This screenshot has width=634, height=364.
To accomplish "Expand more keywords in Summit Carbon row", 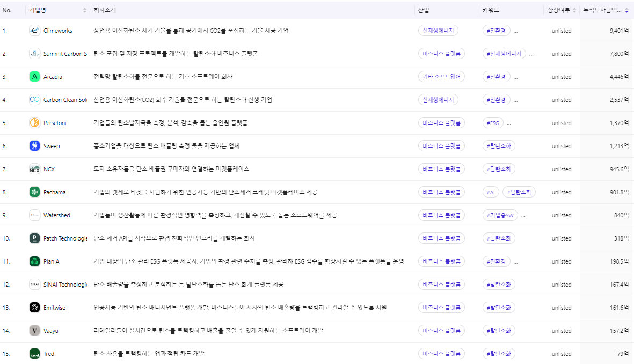I will click(531, 54).
